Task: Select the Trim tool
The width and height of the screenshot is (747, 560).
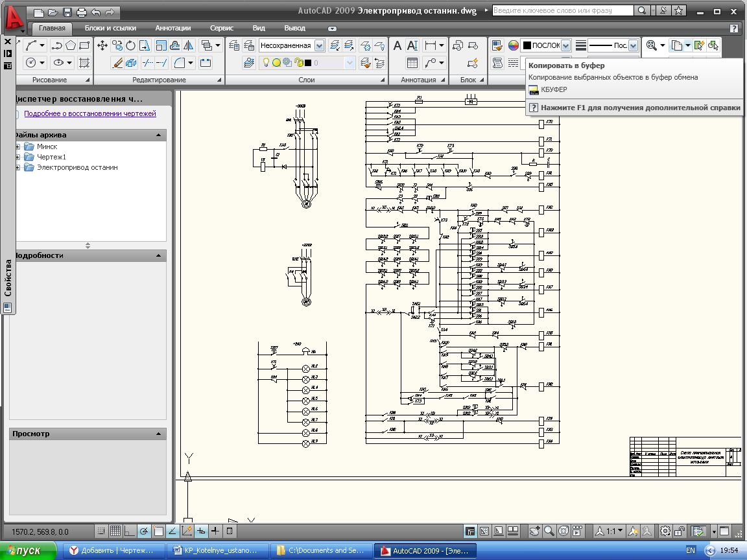Action: point(148,62)
